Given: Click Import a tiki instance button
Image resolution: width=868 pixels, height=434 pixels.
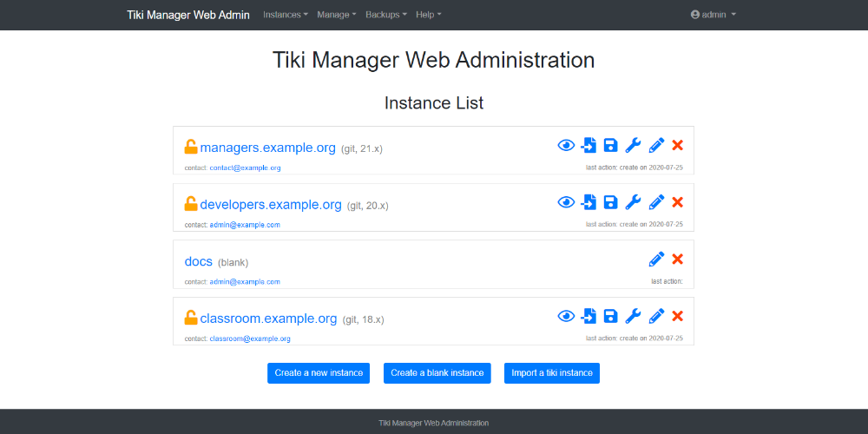Looking at the screenshot, I should pyautogui.click(x=552, y=373).
